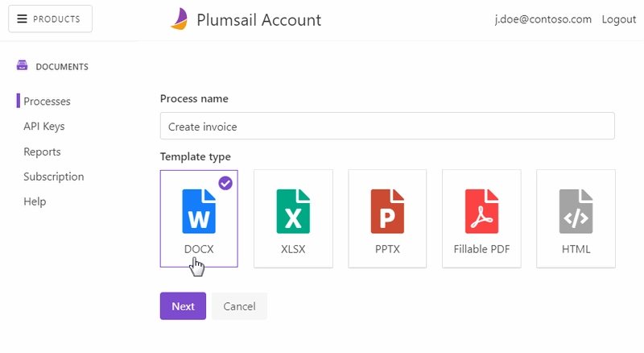Image resolution: width=644 pixels, height=353 pixels.
Task: Open Reports in the sidebar
Action: pyautogui.click(x=42, y=152)
